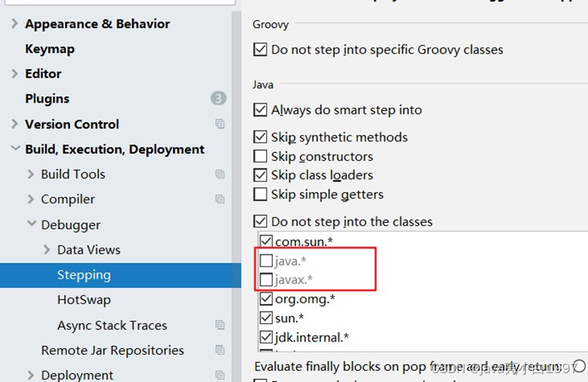
Task: Enable the Skip simple getters option
Action: point(260,195)
